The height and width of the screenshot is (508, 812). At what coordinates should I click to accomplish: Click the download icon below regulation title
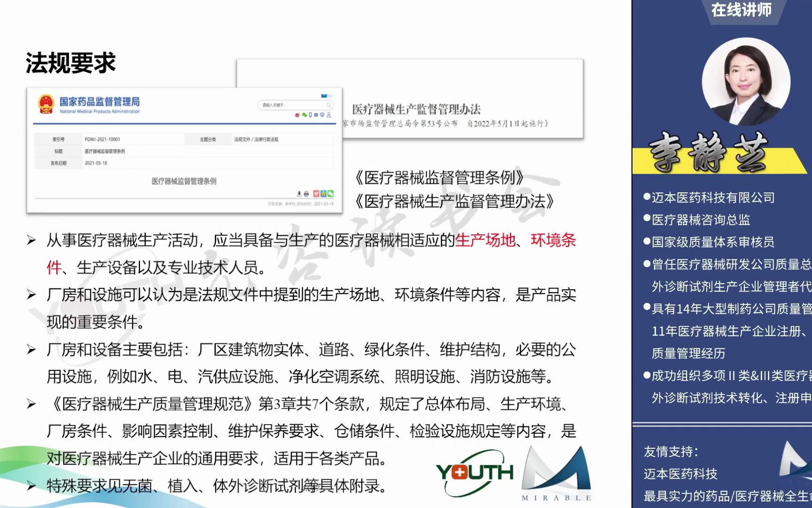click(299, 194)
